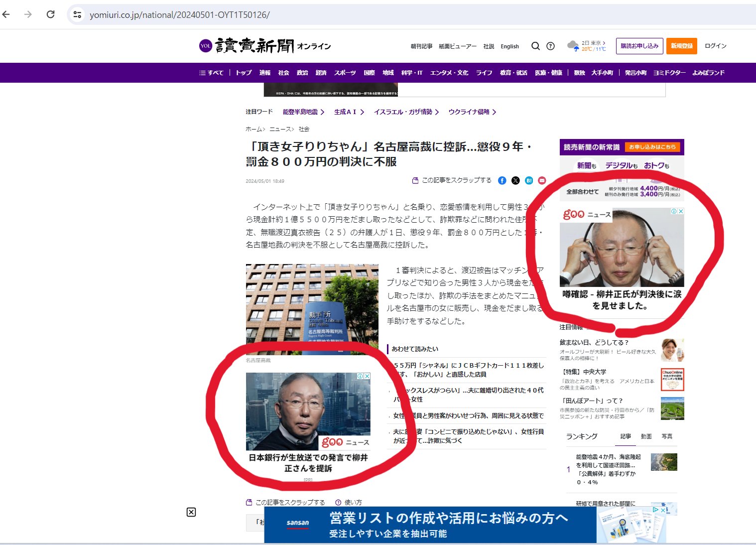Select 科学・IT in navigation bar
The width and height of the screenshot is (756, 545).
(412, 73)
